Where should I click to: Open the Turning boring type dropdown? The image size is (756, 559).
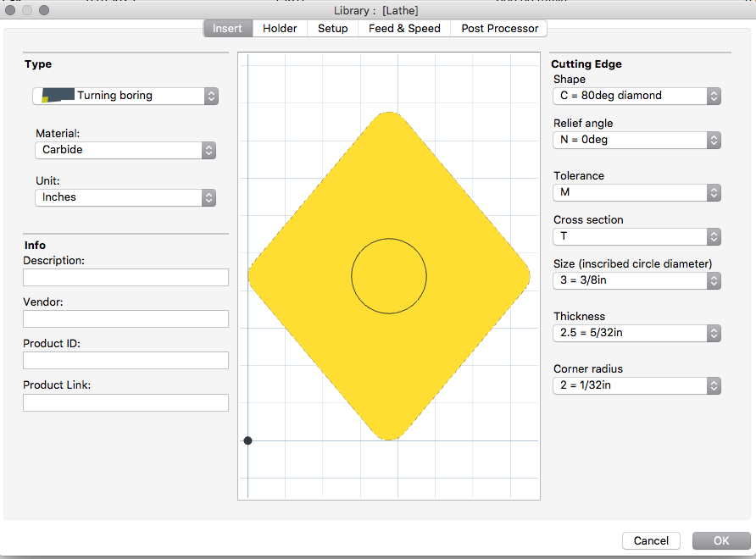[x=125, y=96]
